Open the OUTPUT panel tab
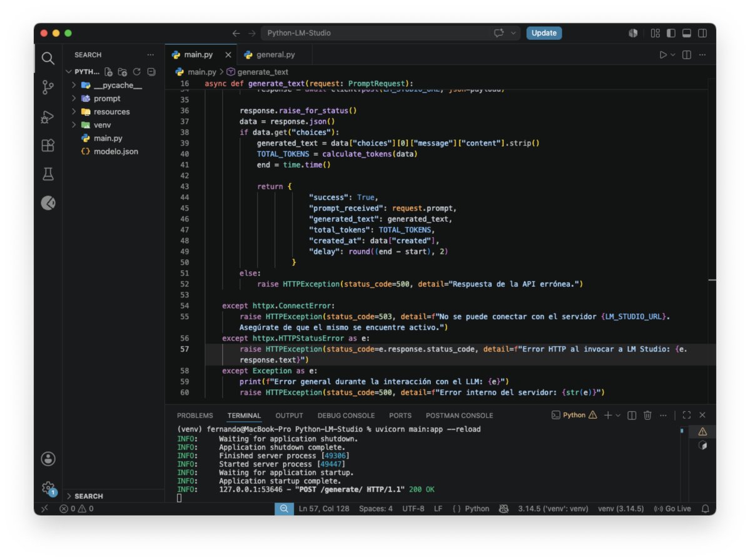 coord(289,416)
